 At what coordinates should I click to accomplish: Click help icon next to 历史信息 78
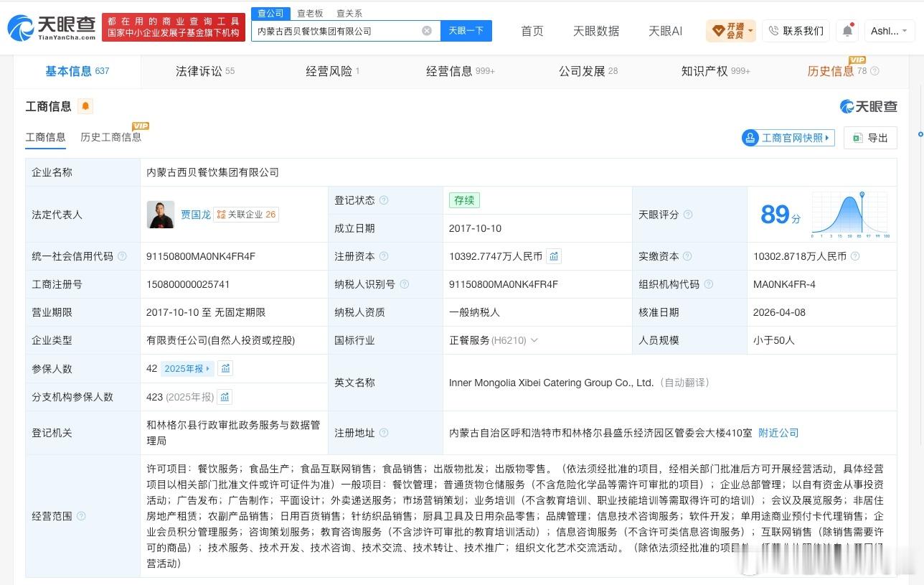coord(874,71)
